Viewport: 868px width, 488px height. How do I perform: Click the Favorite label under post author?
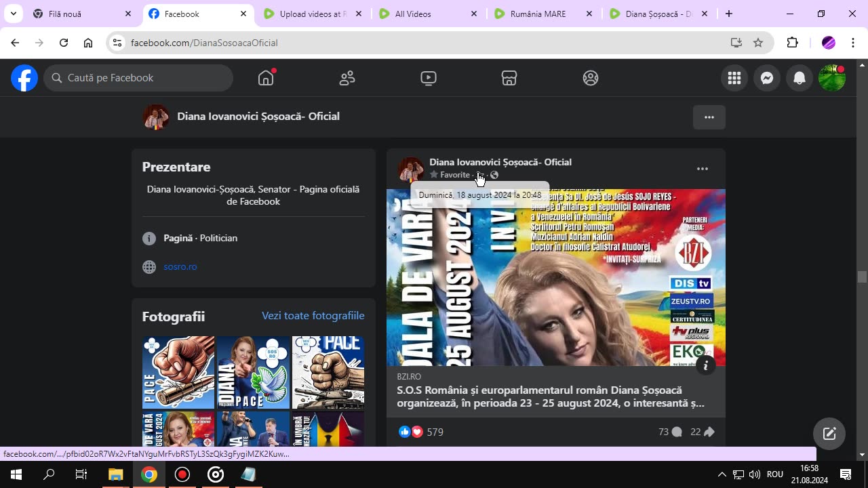[x=454, y=175]
